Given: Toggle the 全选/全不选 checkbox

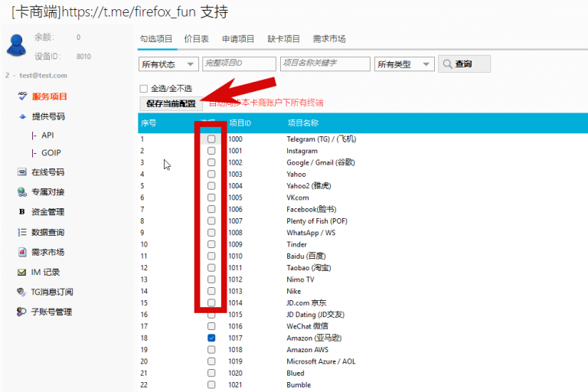Looking at the screenshot, I should click(144, 89).
